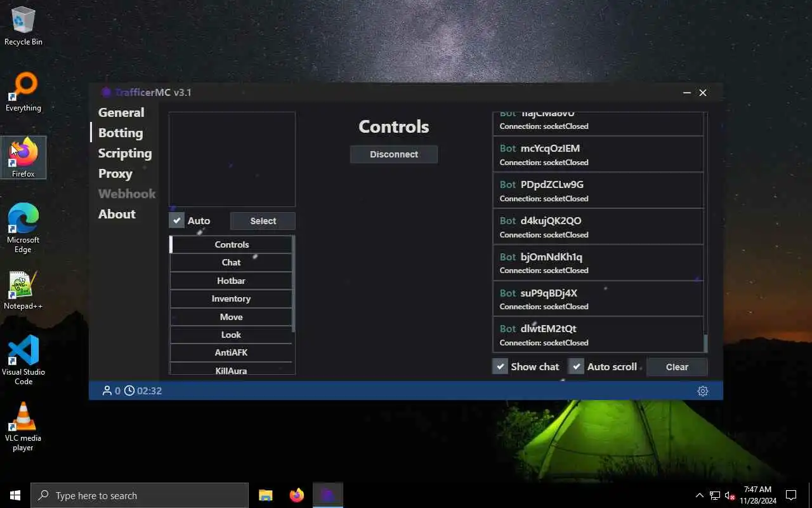Disable the Auto scroll checkbox
812x508 pixels.
576,366
